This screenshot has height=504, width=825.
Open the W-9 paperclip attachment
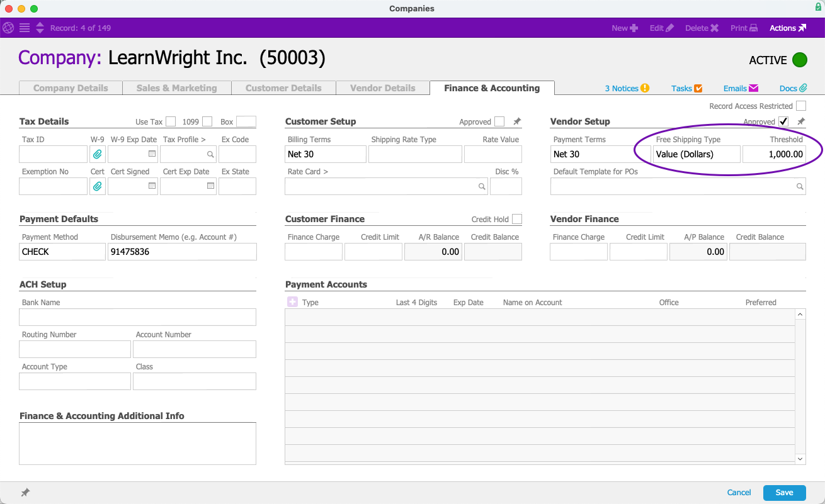click(98, 154)
